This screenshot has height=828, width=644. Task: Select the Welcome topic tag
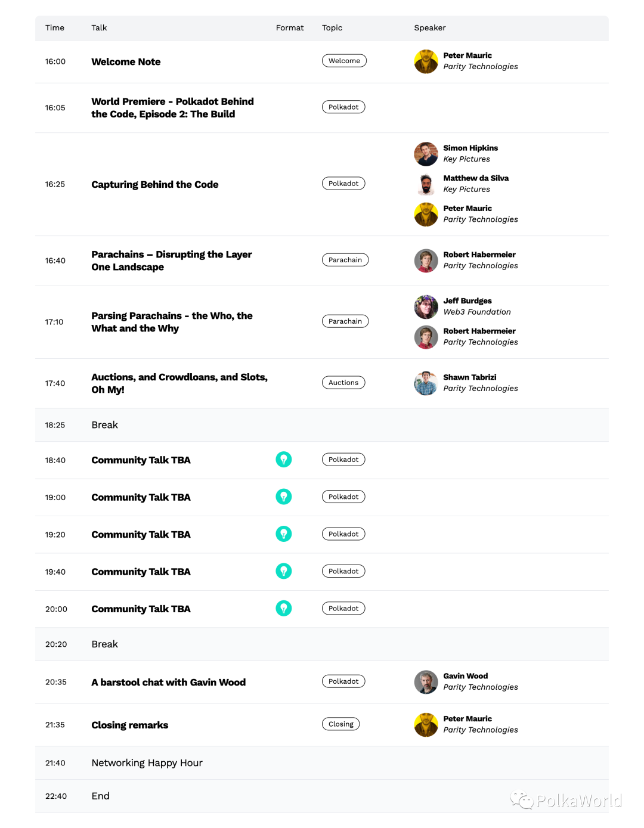coord(344,61)
